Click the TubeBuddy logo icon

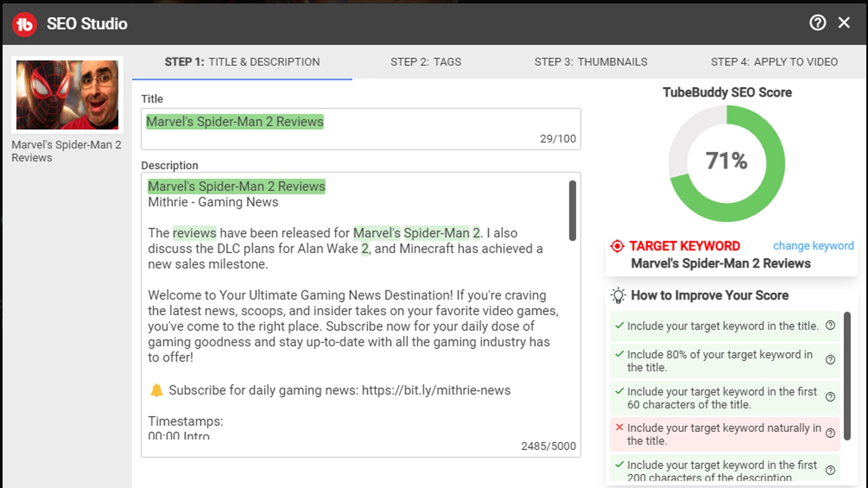[x=24, y=24]
